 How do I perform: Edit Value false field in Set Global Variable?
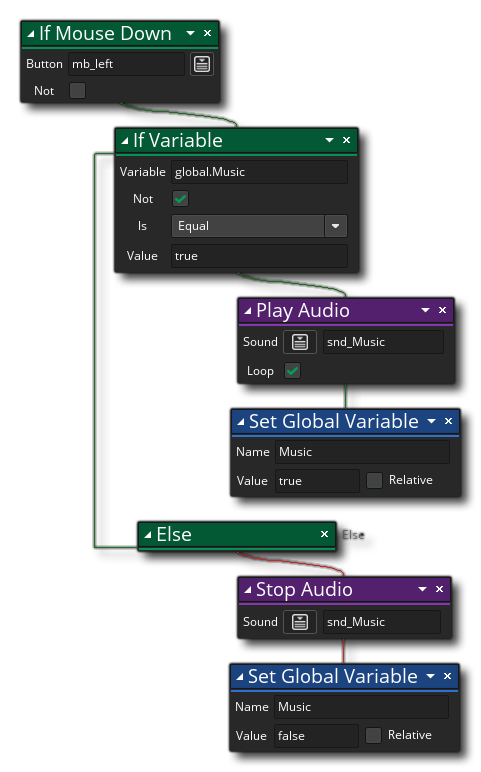(317, 736)
